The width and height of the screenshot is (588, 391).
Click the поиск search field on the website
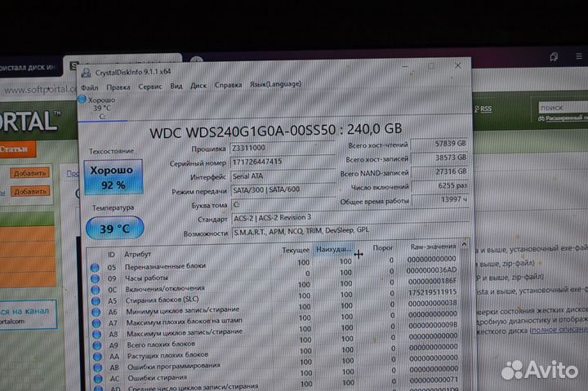click(563, 108)
